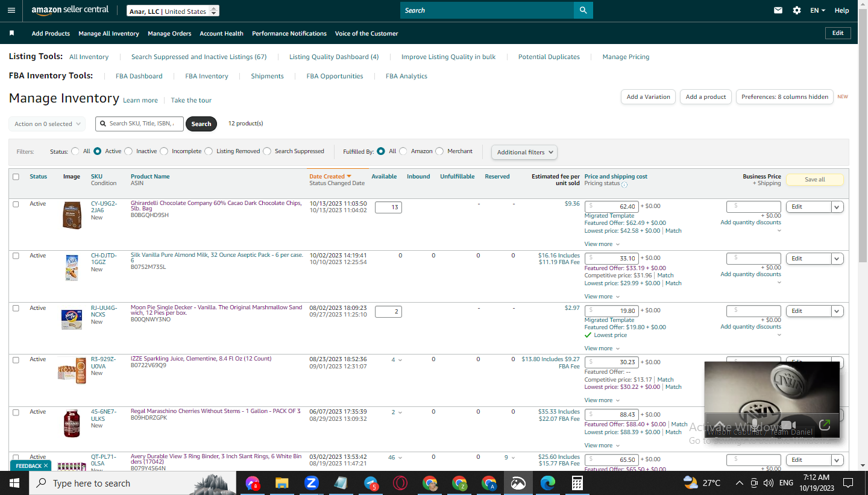The height and width of the screenshot is (495, 868).
Task: Click the Ghirardelli price field showing 62.40
Action: (612, 206)
